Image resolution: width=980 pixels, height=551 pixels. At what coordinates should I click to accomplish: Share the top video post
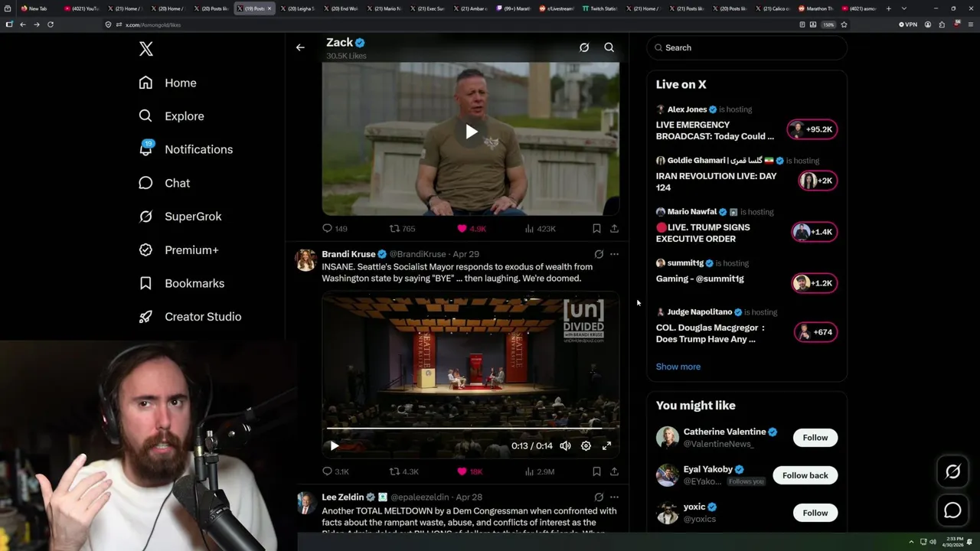[614, 228]
